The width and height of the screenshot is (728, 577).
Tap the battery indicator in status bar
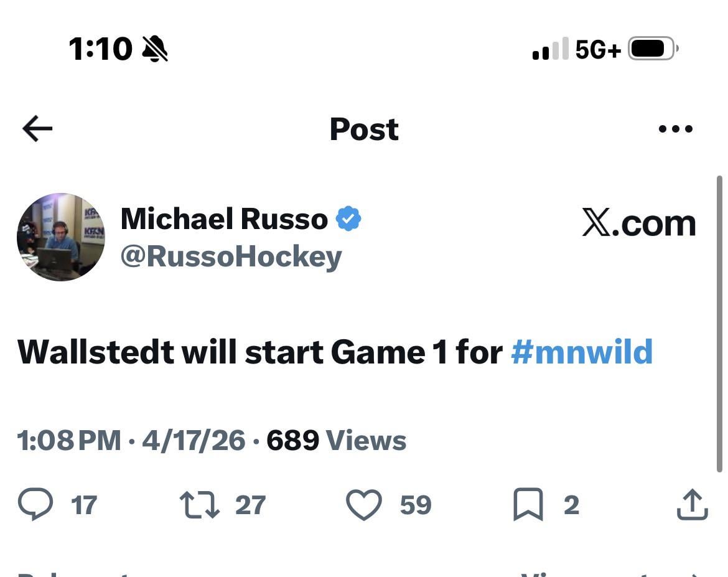(x=652, y=49)
